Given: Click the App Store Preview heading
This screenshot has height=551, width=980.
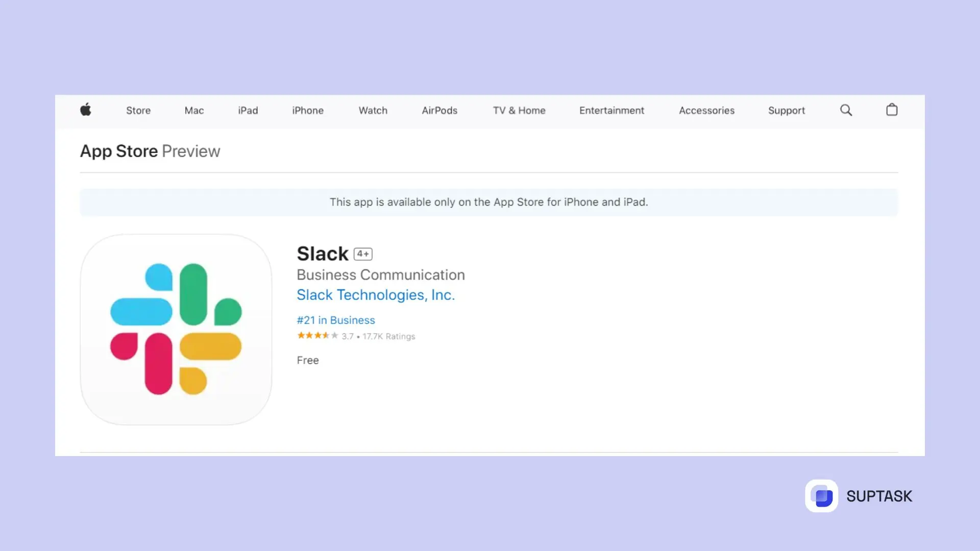Looking at the screenshot, I should pos(150,151).
